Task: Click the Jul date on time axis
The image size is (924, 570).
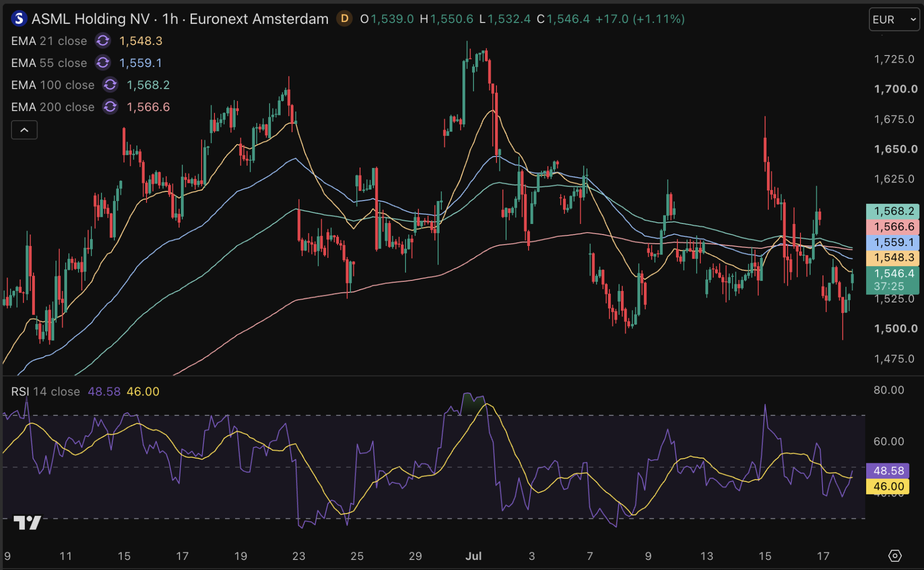Action: [x=473, y=556]
